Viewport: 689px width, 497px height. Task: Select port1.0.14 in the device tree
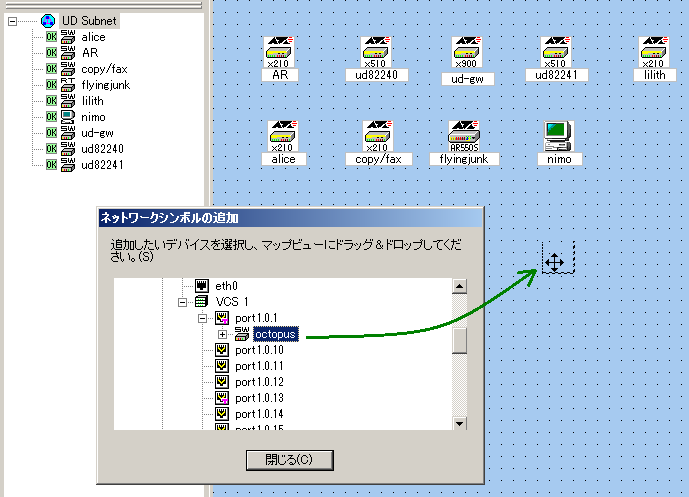259,414
